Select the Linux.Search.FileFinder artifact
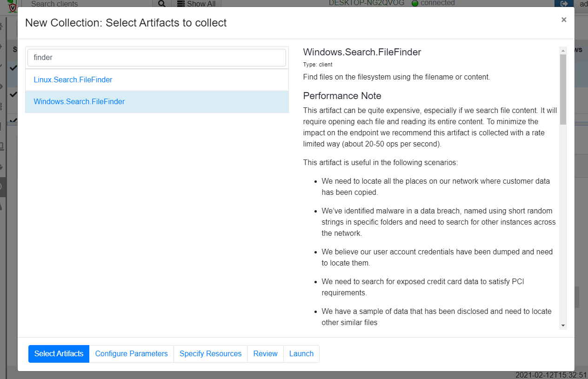 coord(73,80)
